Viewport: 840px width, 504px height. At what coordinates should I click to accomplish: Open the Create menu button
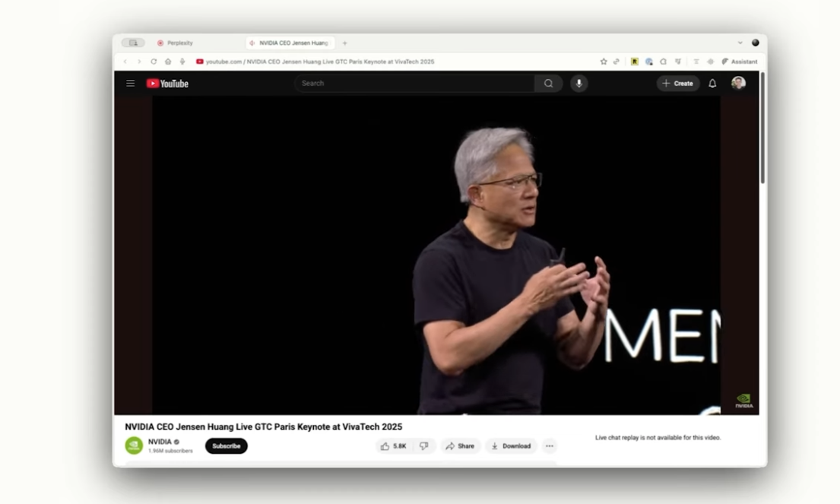click(x=677, y=84)
